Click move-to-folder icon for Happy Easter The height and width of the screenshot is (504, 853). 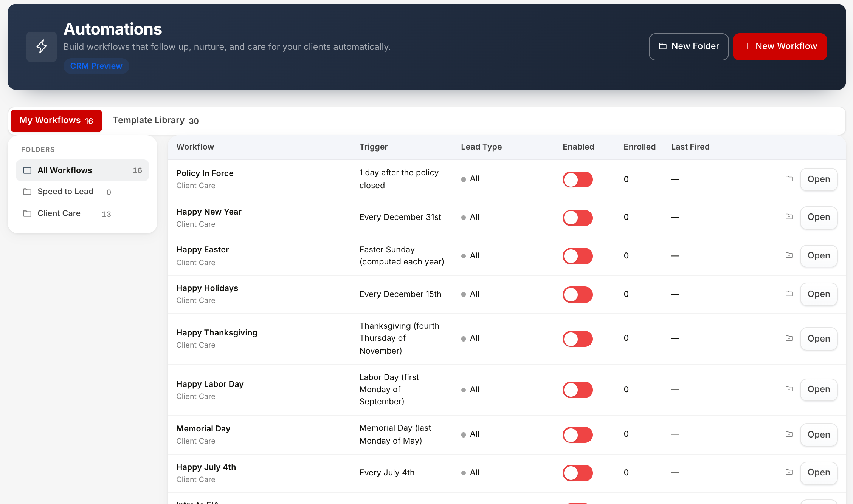click(789, 255)
